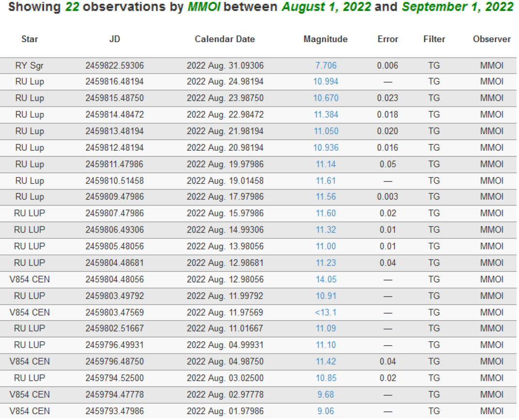Select the 11.384 magnitude value

pyautogui.click(x=326, y=115)
